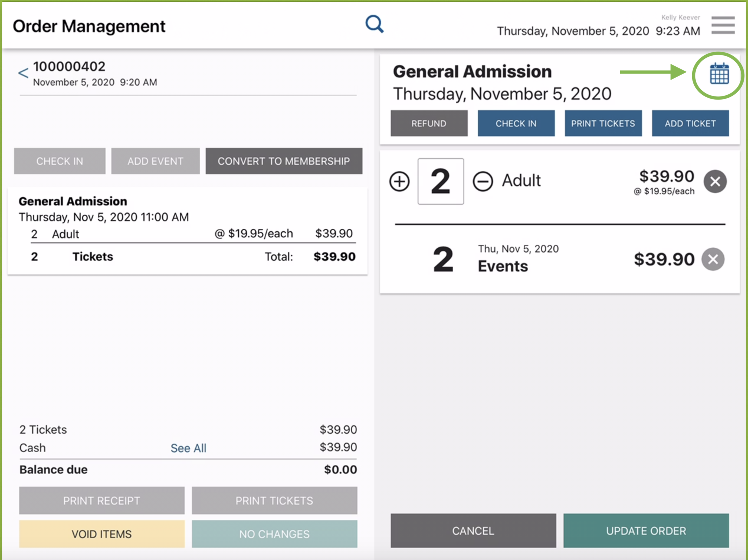748x560 pixels.
Task: Click the Update Order button
Action: (646, 530)
